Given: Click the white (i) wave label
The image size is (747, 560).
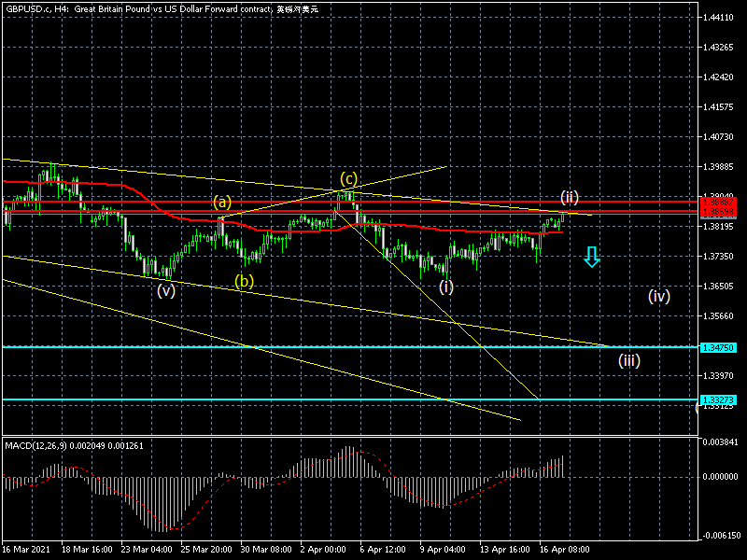Looking at the screenshot, I should click(x=446, y=287).
